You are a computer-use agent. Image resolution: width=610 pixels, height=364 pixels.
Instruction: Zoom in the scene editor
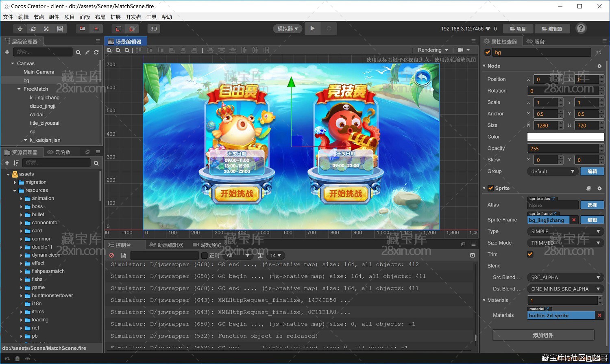109,50
